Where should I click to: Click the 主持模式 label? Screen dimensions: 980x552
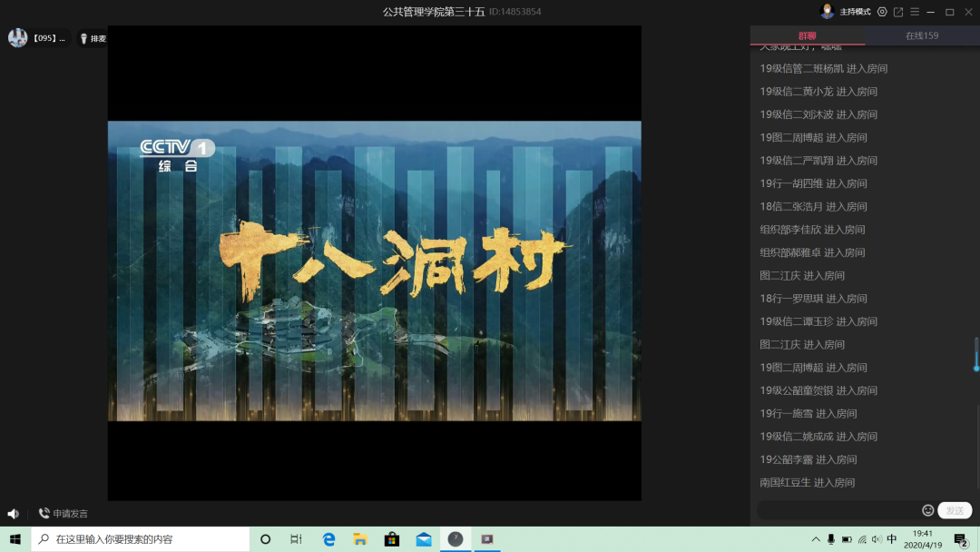(855, 12)
